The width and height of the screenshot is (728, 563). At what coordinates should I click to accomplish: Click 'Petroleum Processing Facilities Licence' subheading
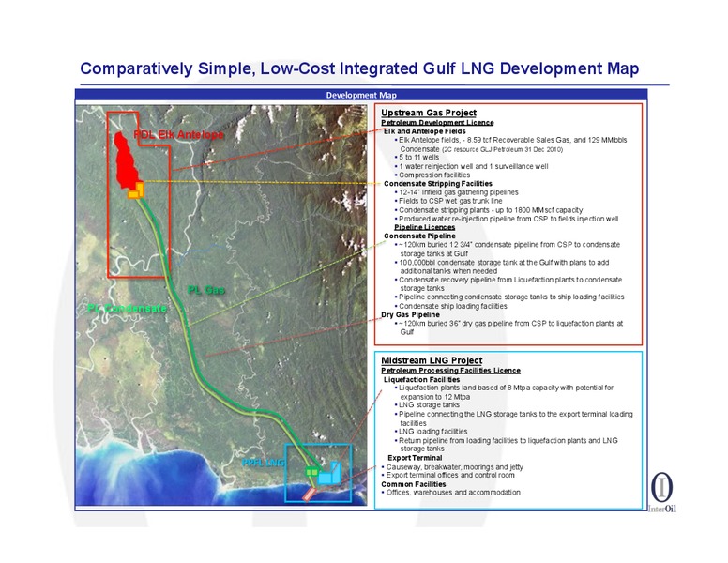coord(451,371)
